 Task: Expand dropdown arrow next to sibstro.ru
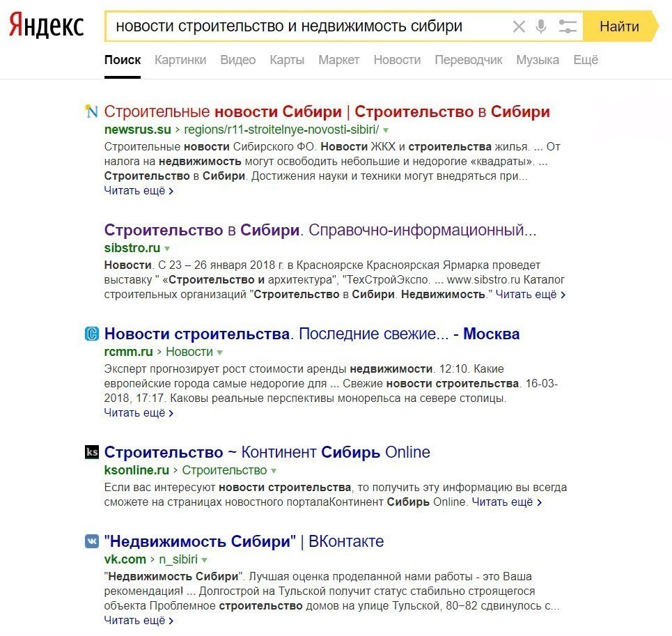point(167,248)
